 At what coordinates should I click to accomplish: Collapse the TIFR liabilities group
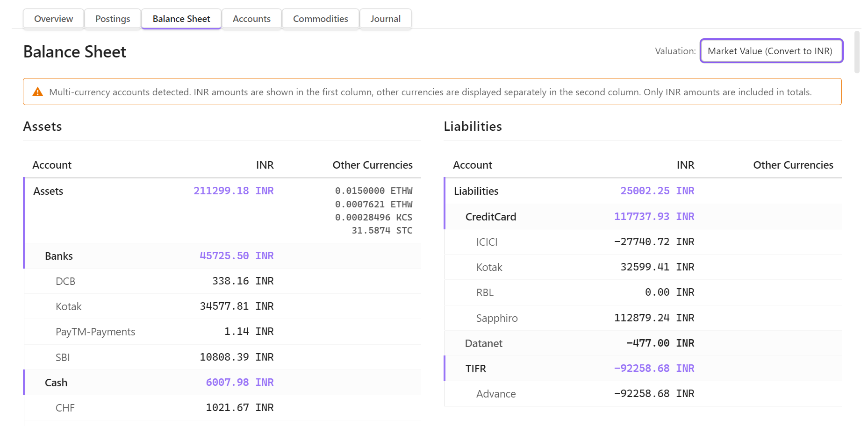[x=476, y=369]
